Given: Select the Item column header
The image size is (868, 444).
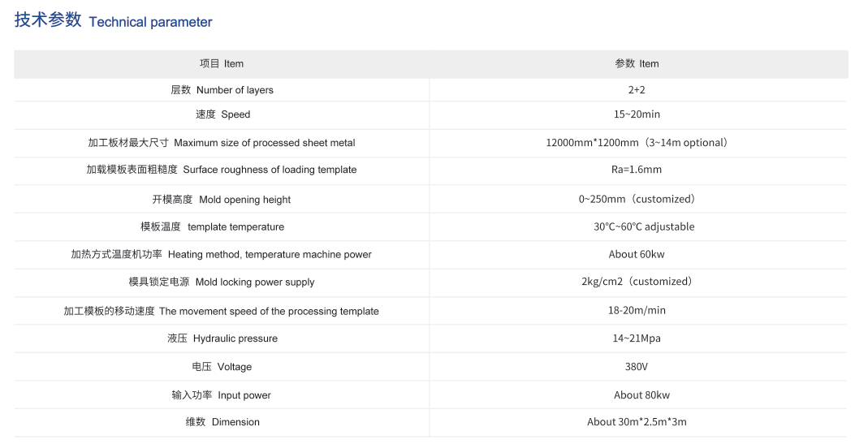Looking at the screenshot, I should (222, 63).
